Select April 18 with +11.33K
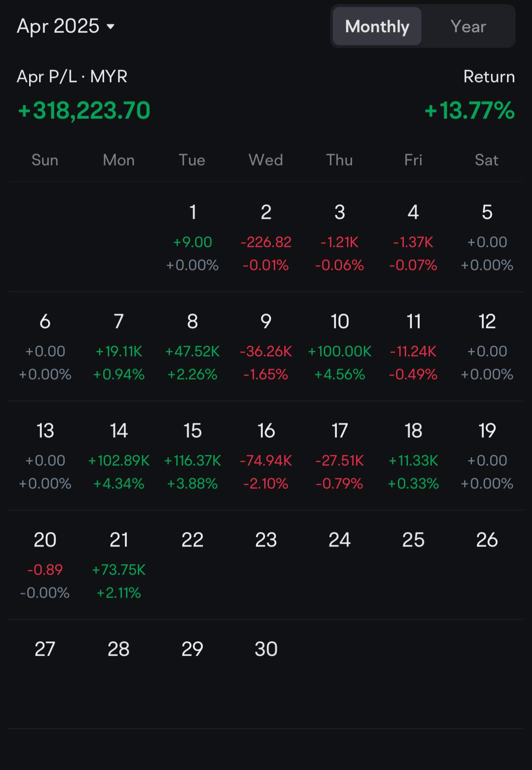532x770 pixels. (413, 456)
